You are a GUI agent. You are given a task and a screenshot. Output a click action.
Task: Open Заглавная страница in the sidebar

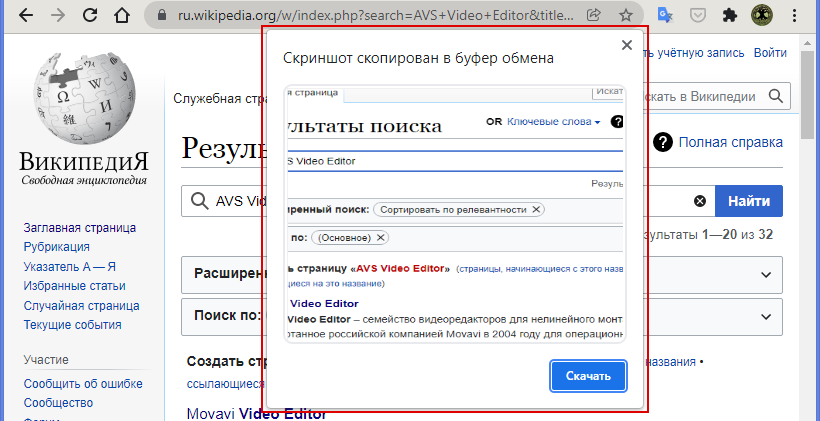(79, 227)
